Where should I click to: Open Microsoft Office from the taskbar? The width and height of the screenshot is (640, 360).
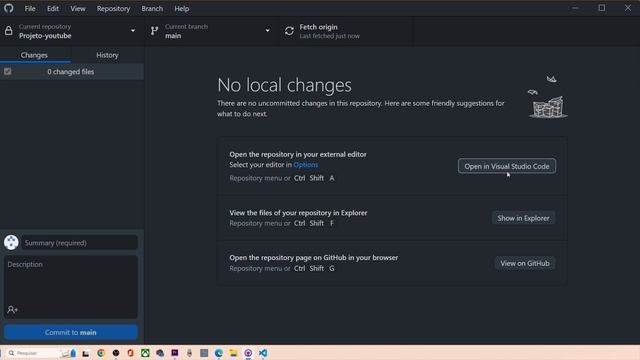pyautogui.click(x=131, y=353)
